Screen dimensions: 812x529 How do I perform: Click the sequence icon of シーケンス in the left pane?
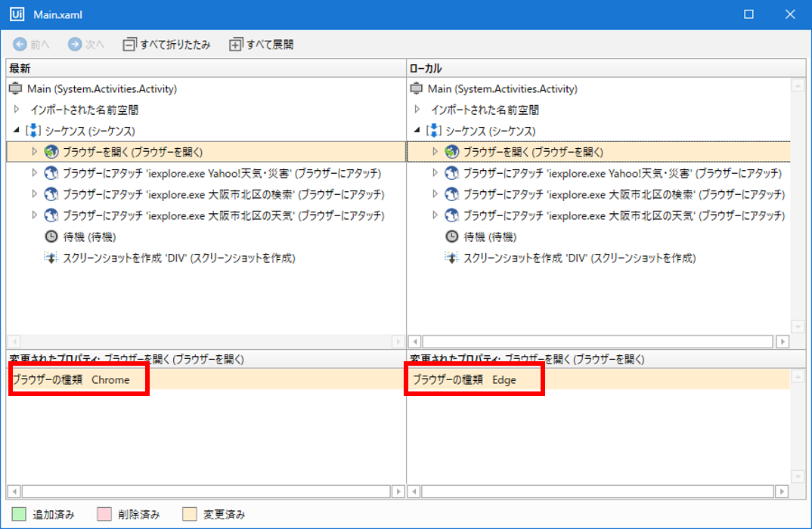(33, 131)
